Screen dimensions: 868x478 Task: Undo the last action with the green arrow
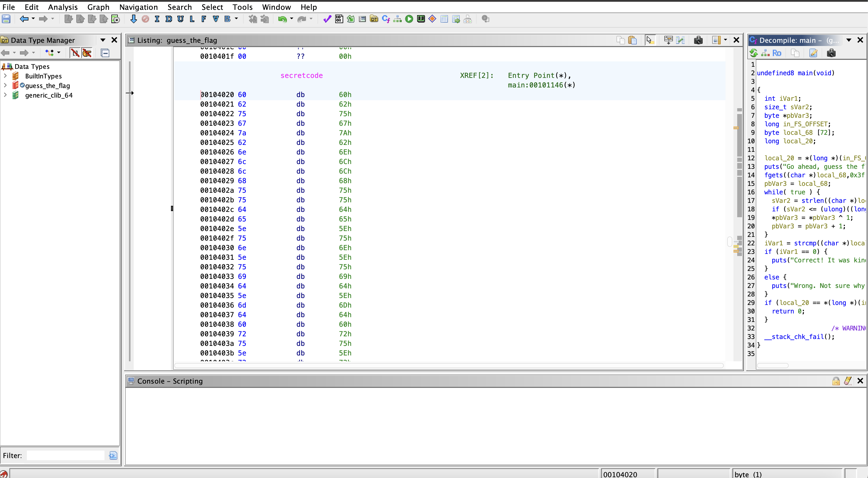click(x=282, y=19)
